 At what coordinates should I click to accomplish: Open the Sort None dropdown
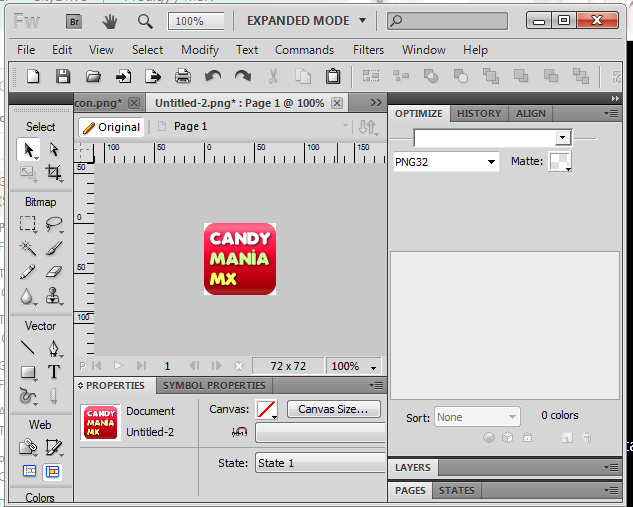[x=477, y=417]
